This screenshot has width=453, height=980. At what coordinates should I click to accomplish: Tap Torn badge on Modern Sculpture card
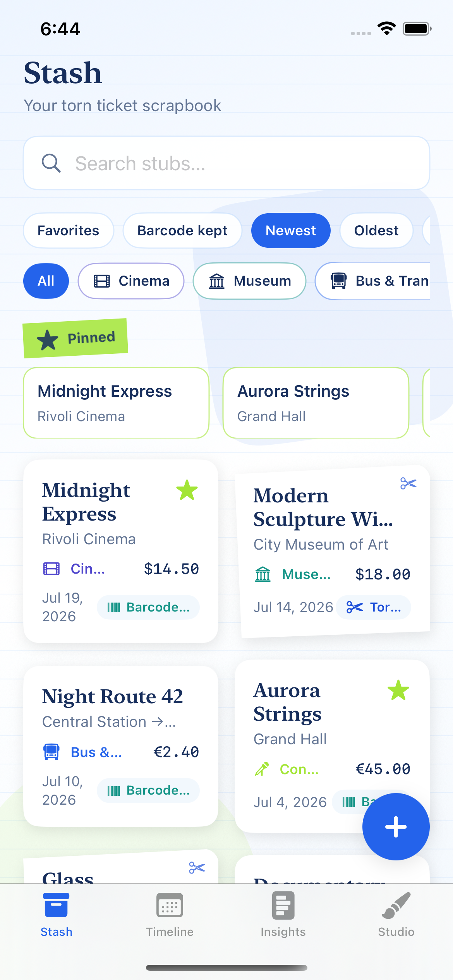(374, 607)
